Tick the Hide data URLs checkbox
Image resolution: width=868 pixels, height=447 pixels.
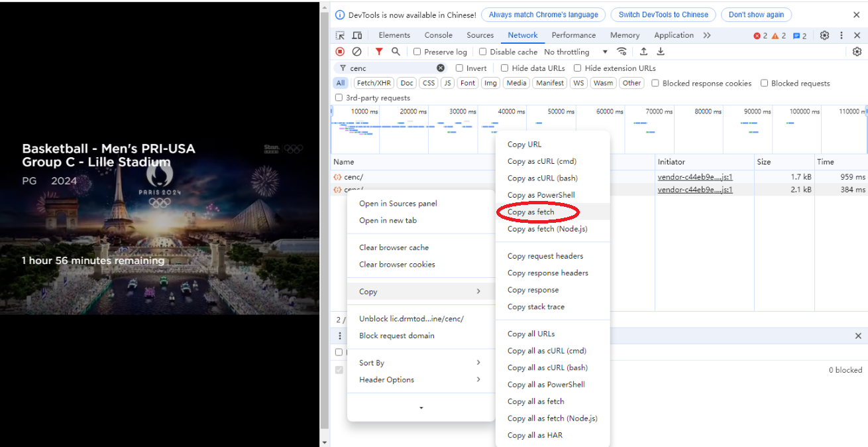[505, 68]
